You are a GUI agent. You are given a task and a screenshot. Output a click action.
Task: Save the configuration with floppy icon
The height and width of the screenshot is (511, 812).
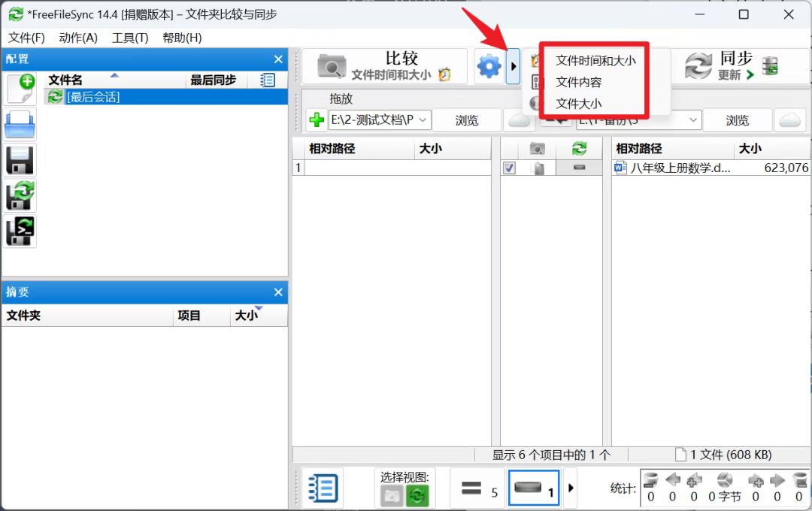(20, 160)
